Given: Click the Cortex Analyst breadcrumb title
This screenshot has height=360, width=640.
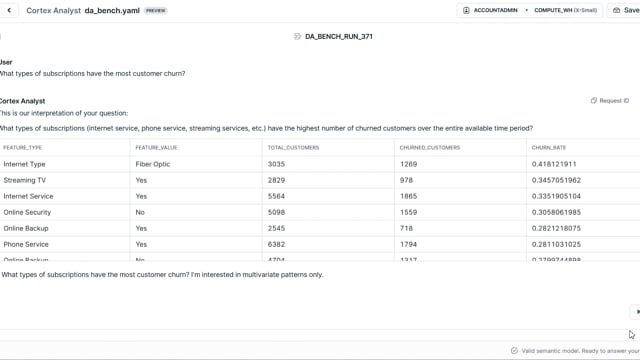Looking at the screenshot, I should [53, 10].
